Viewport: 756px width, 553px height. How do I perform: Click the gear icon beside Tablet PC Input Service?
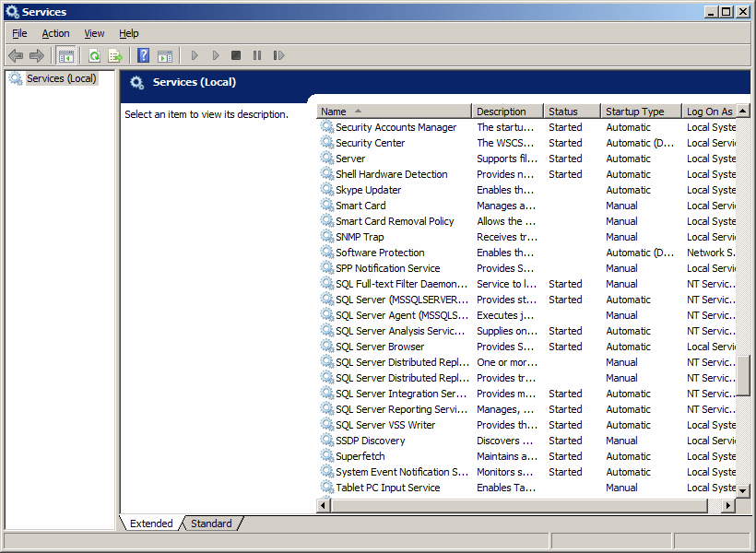click(327, 487)
